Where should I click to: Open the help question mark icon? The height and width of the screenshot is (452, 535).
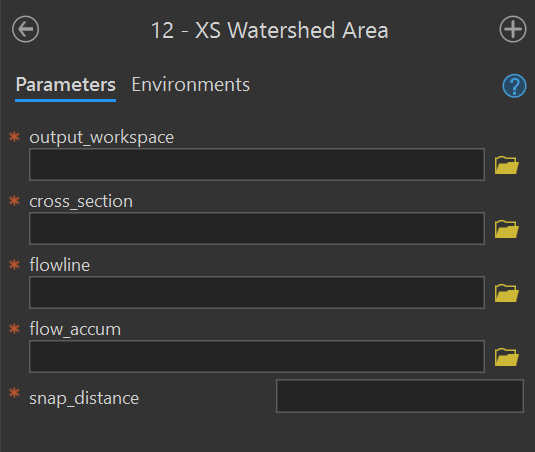pos(514,86)
